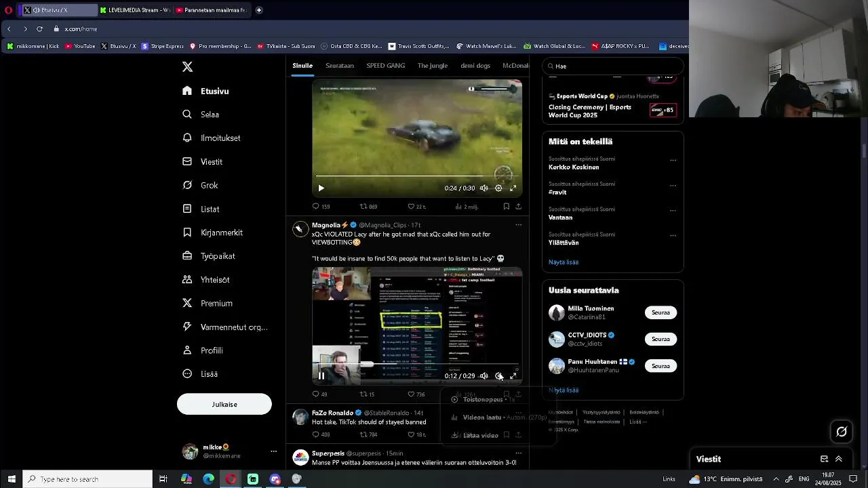This screenshot has height=488, width=868.
Task: Follow CCTV_IDIOTS with Seuraa
Action: pyautogui.click(x=660, y=339)
